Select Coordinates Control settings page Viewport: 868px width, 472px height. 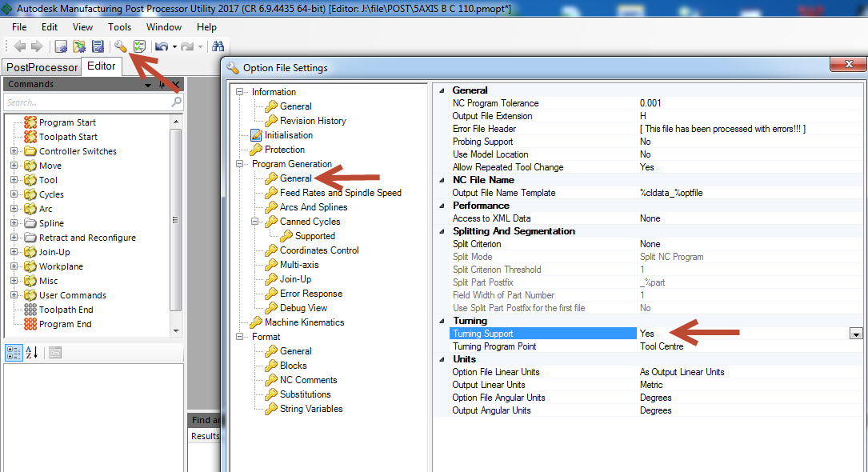(x=319, y=250)
